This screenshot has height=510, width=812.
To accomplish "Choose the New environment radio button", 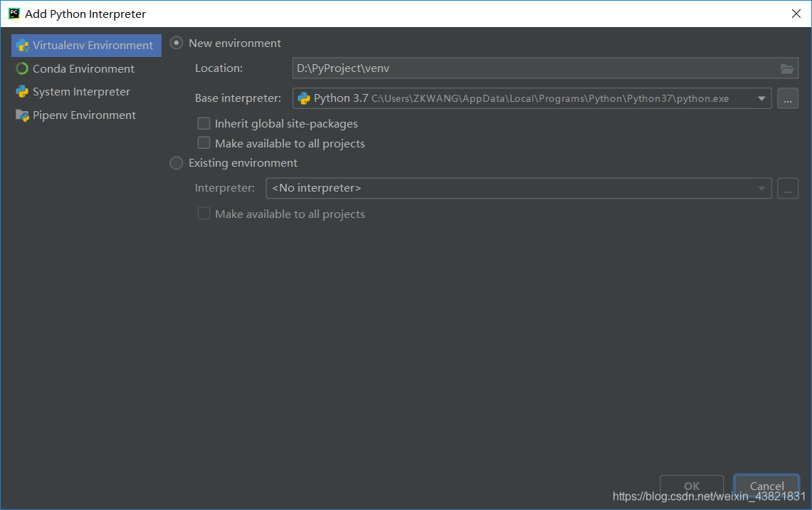I will coord(176,43).
